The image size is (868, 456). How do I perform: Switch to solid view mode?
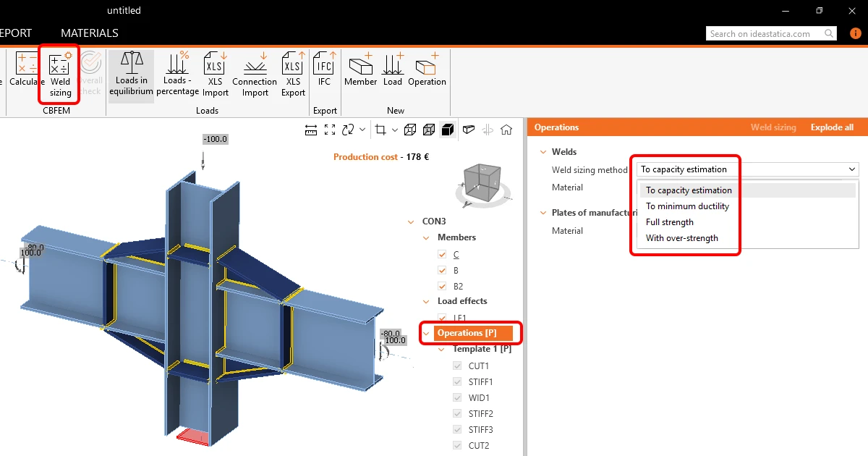coord(448,130)
